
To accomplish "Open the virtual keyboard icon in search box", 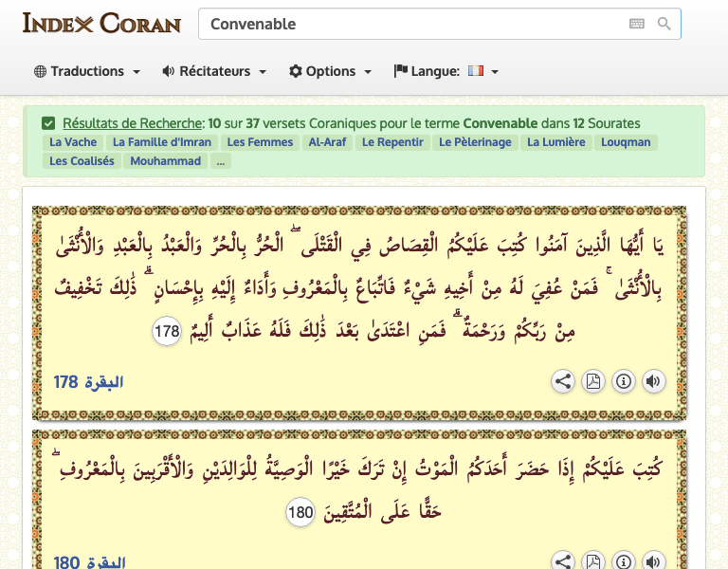I will (637, 24).
